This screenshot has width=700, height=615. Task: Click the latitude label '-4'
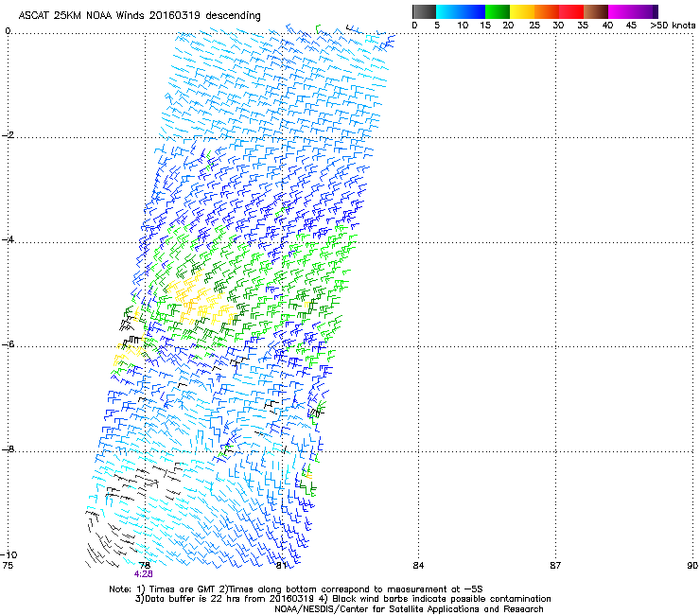click(8, 239)
